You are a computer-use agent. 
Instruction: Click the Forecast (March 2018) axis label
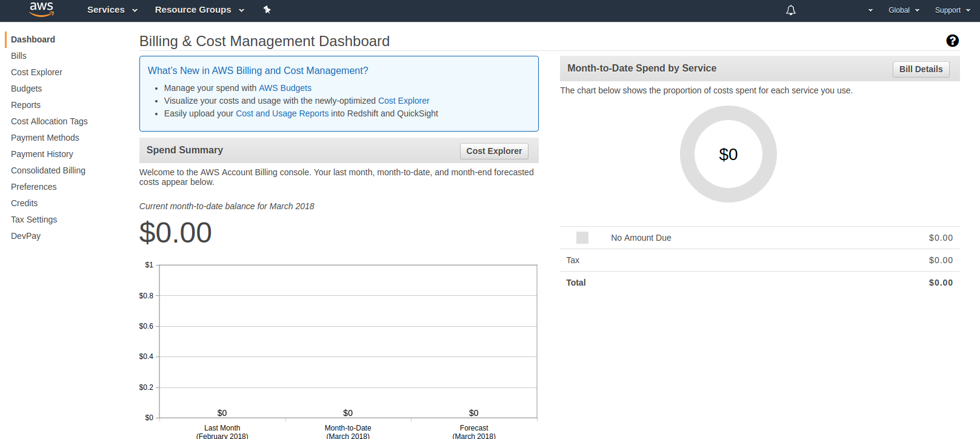click(474, 432)
